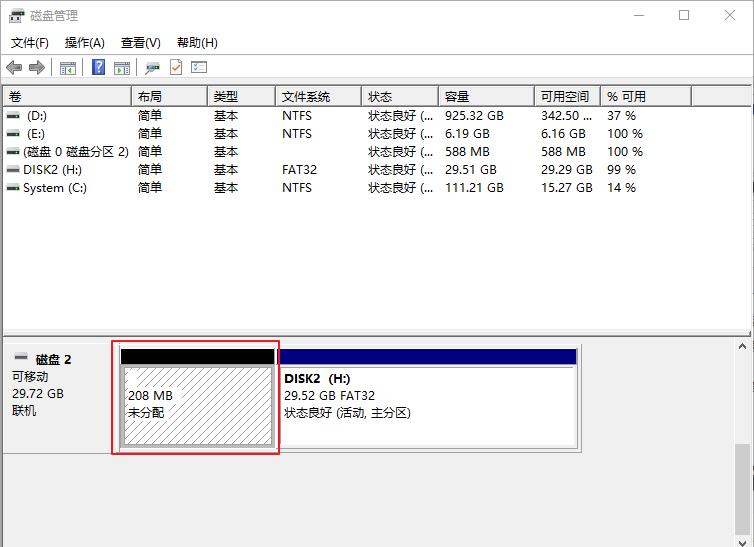
Task: Minimize the Disk Management window
Action: [639, 15]
